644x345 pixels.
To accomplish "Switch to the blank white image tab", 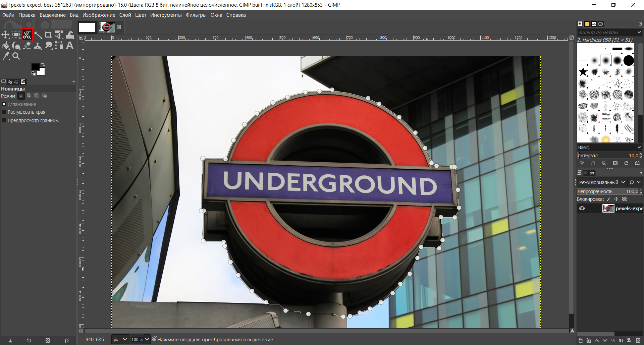I will [x=87, y=27].
